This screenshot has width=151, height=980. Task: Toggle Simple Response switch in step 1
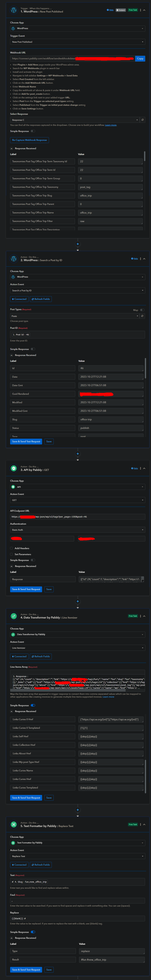click(33, 131)
